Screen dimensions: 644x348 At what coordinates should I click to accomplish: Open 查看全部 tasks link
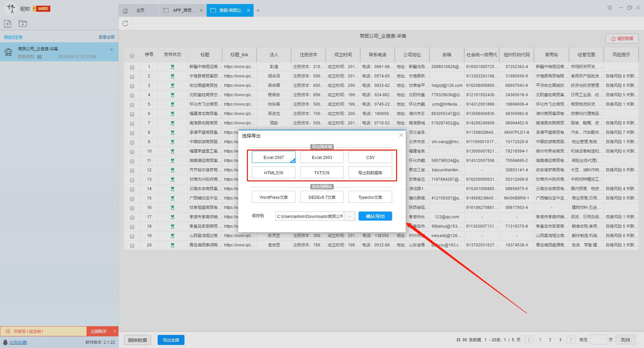pyautogui.click(x=107, y=37)
